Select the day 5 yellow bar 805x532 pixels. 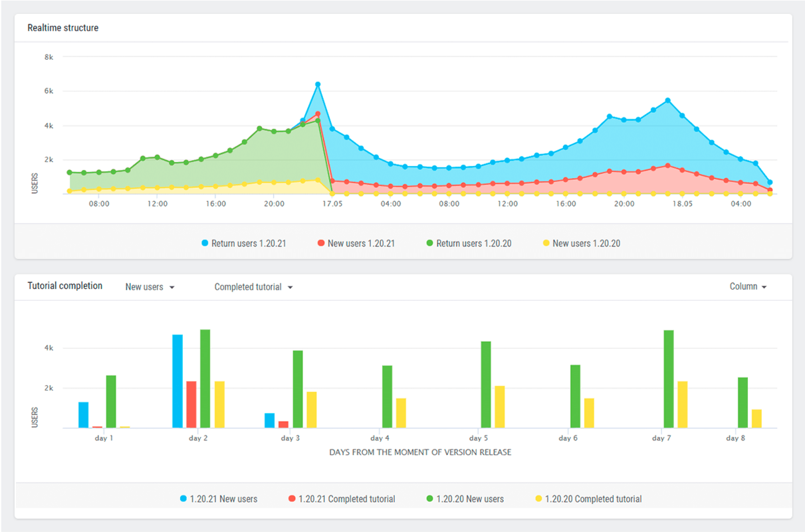click(x=499, y=406)
